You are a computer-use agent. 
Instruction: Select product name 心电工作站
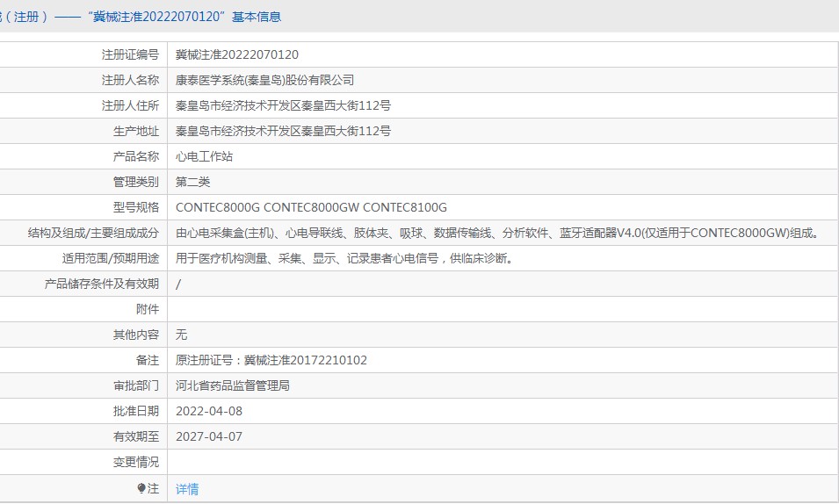pos(204,156)
